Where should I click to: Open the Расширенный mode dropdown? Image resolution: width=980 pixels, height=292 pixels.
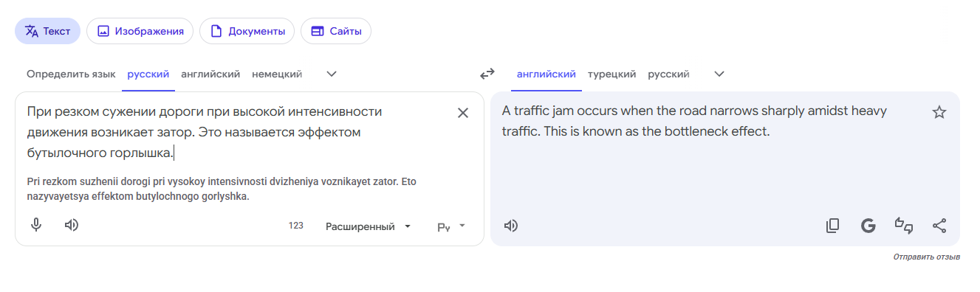(369, 226)
